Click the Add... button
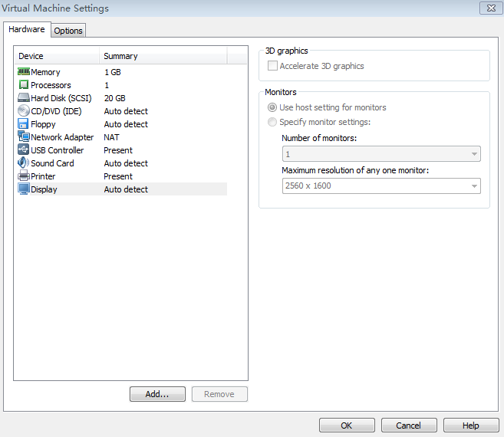Image resolution: width=504 pixels, height=437 pixels. (x=157, y=394)
